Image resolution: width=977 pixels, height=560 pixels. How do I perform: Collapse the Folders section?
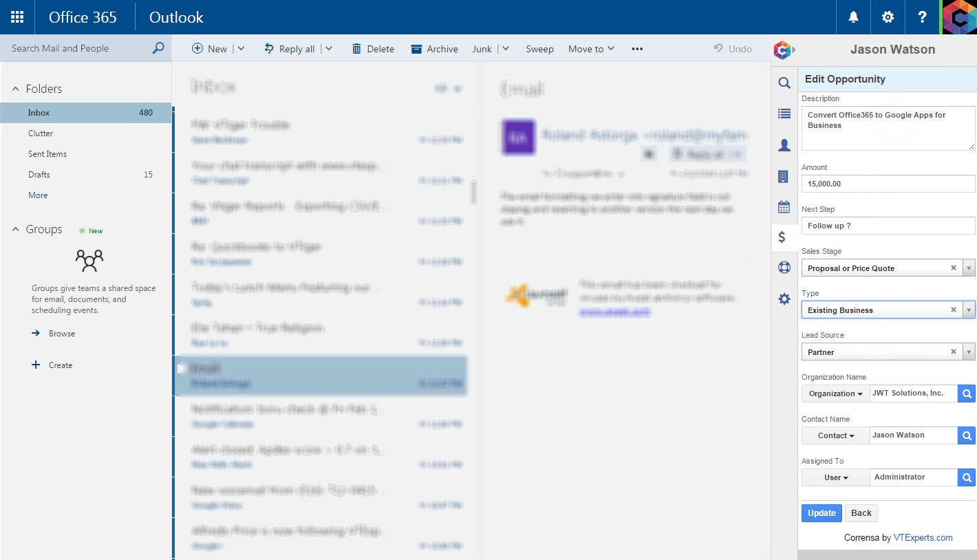click(x=16, y=89)
